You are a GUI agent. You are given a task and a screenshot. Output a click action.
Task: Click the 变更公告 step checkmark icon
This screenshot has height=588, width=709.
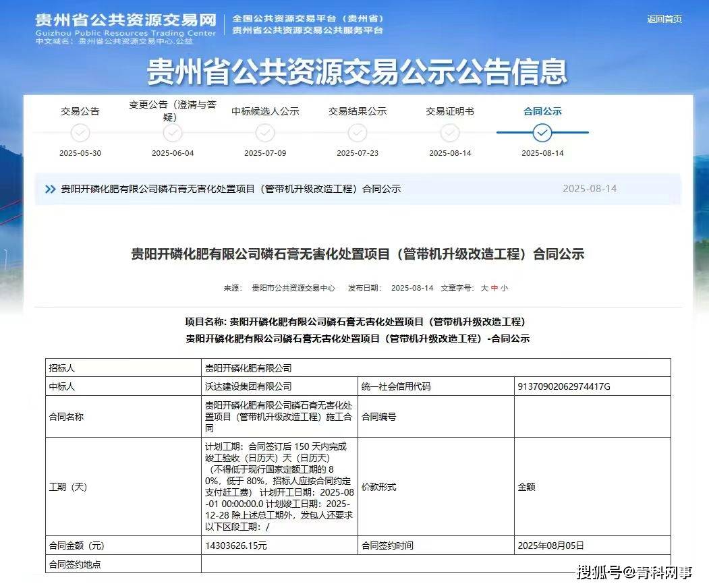173,133
